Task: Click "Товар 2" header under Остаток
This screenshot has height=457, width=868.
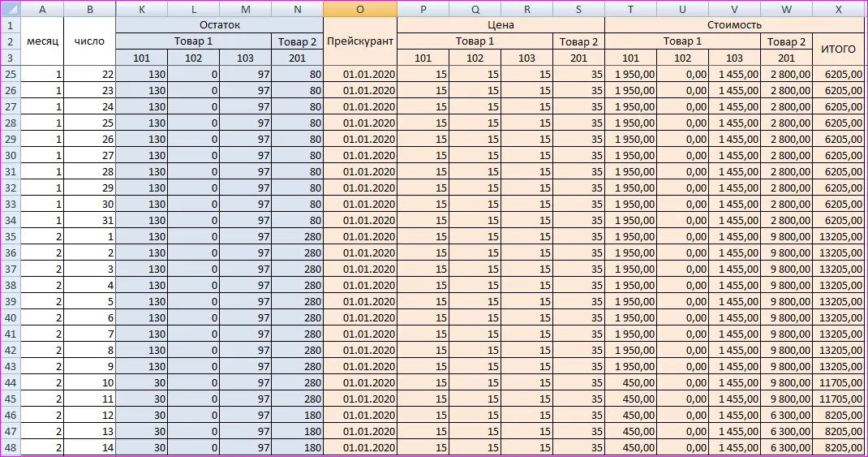Action: click(x=297, y=41)
